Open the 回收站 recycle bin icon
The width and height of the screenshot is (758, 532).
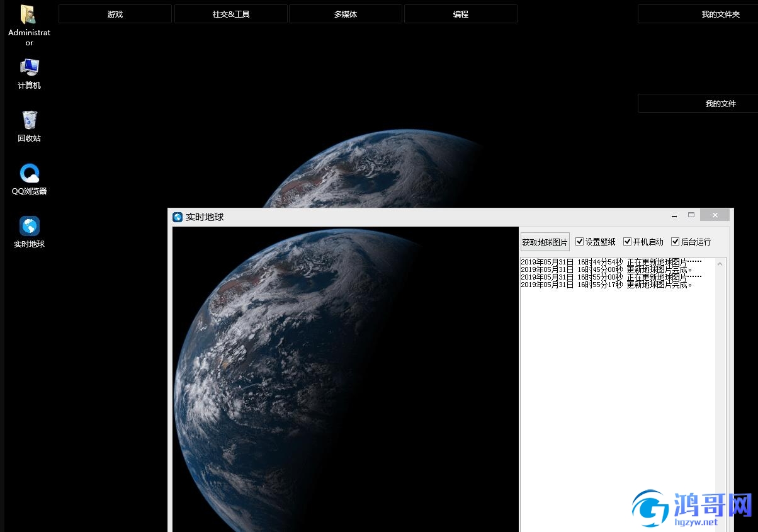tap(29, 127)
